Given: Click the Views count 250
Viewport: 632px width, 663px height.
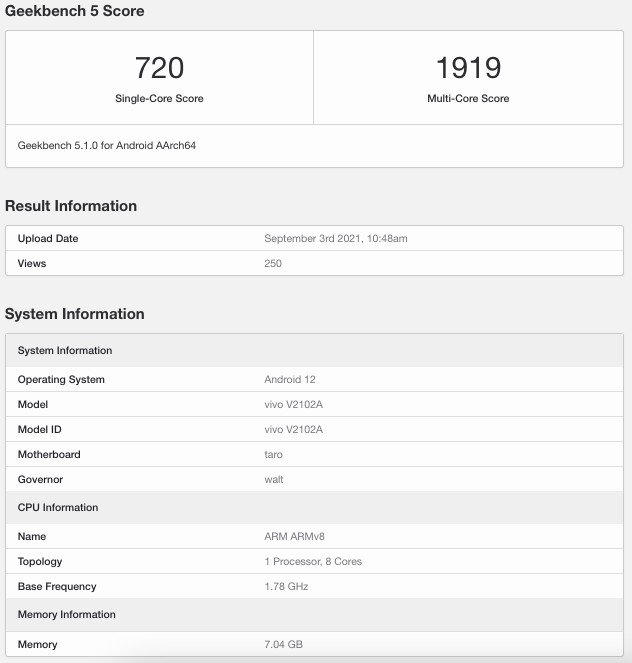Looking at the screenshot, I should coord(273,264).
